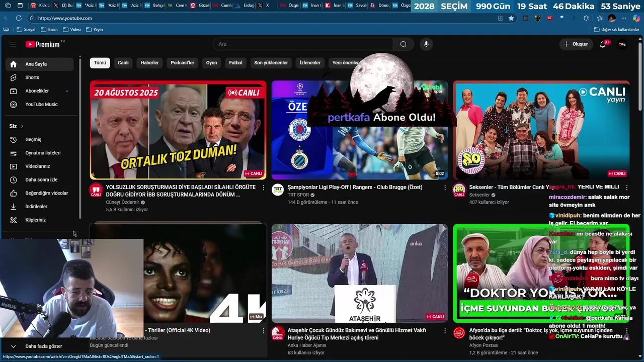644x362 pixels.
Task: Open Diğer sık kullanılanlar folder
Action: tap(616, 29)
